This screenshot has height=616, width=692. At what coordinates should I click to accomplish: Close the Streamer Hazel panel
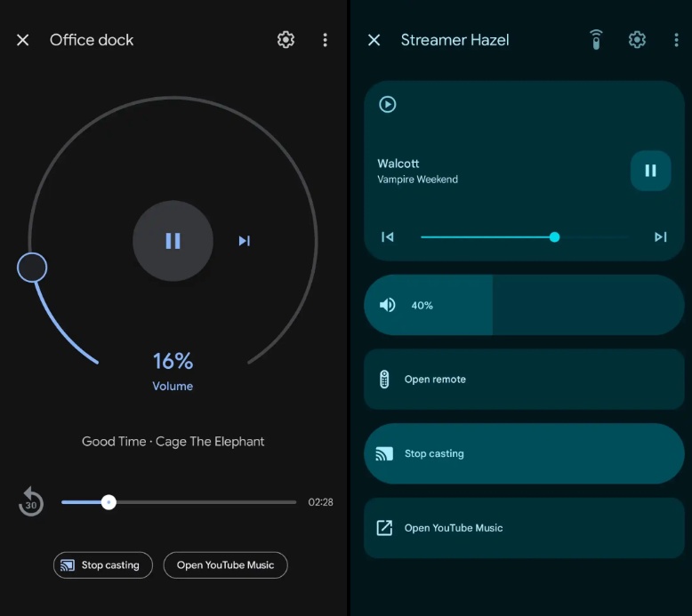374,40
